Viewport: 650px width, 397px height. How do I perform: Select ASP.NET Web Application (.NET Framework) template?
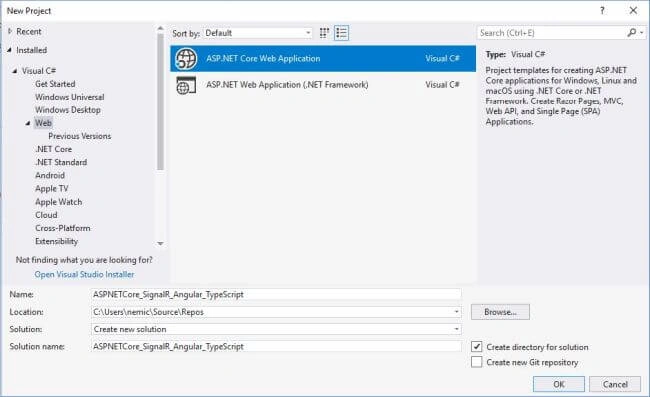[323, 85]
